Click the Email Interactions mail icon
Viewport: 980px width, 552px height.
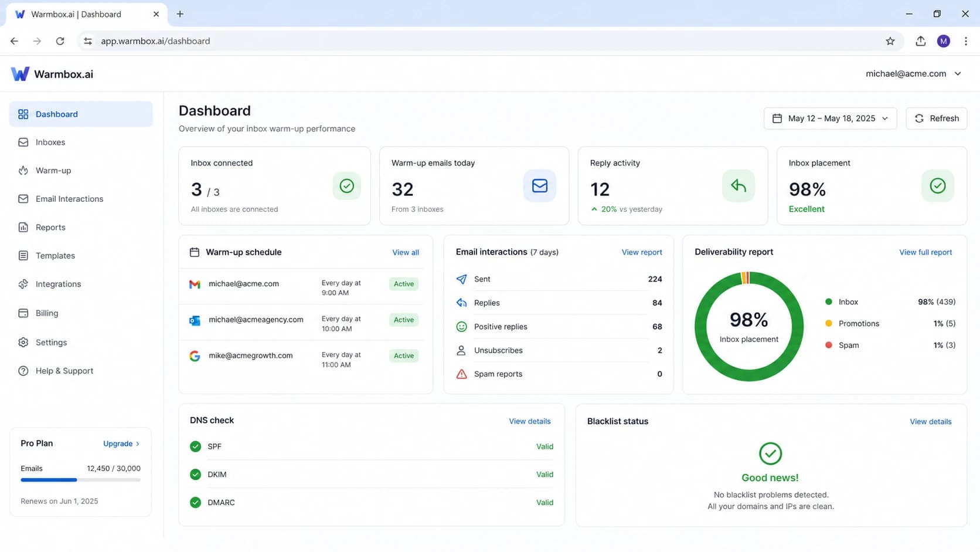pyautogui.click(x=23, y=199)
